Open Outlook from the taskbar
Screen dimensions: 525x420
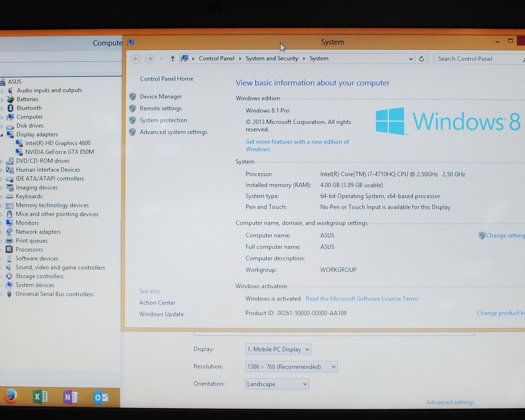click(101, 397)
